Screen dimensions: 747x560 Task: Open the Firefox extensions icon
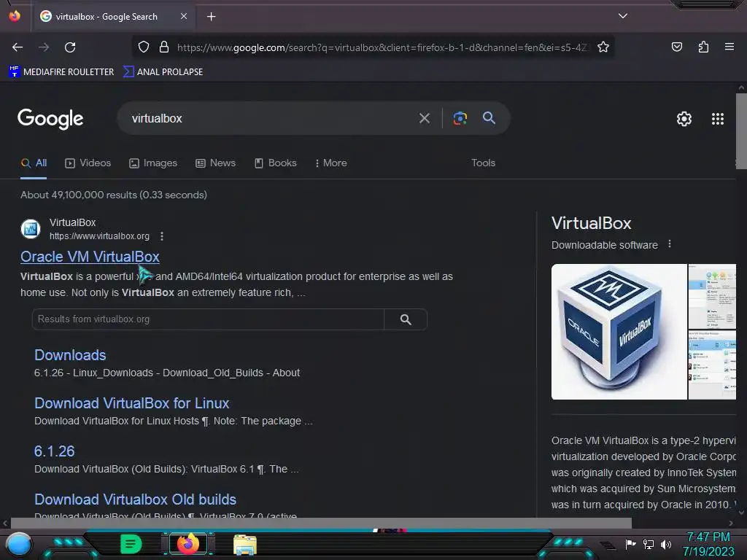(x=703, y=47)
